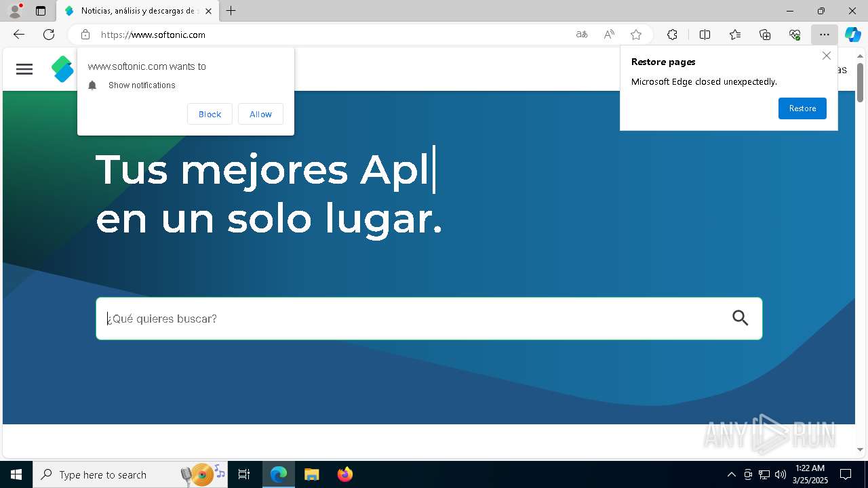Switch to Edge taskbar icon

pos(279,474)
